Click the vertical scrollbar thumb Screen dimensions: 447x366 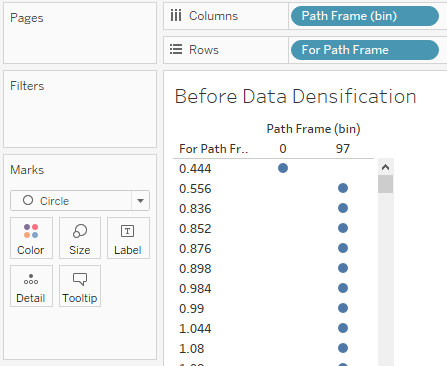coord(386,184)
